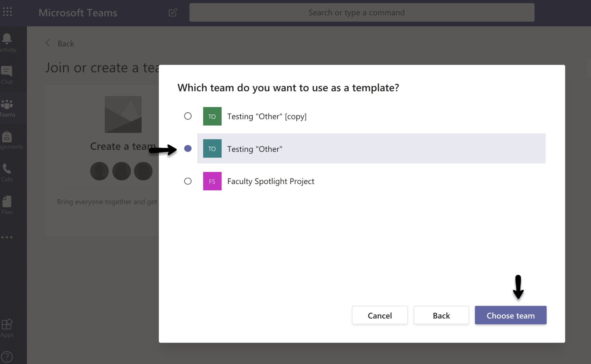Click the Create a team card image
This screenshot has width=591, height=364.
[123, 114]
